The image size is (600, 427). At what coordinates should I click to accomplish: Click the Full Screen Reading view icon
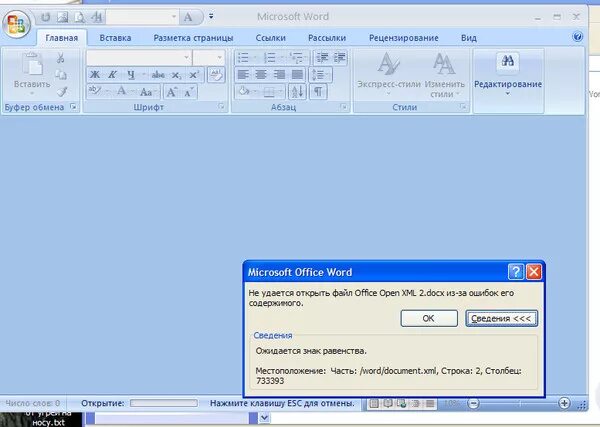(388, 403)
